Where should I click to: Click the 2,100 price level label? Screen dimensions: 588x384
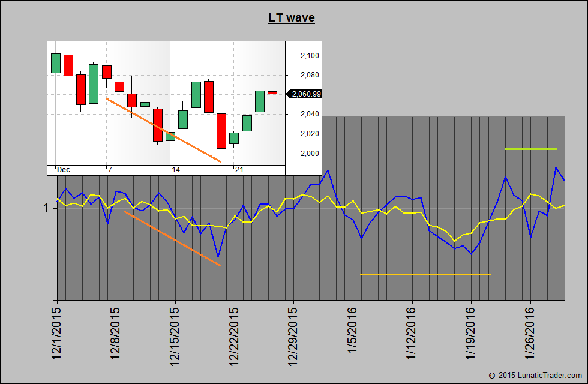point(310,56)
